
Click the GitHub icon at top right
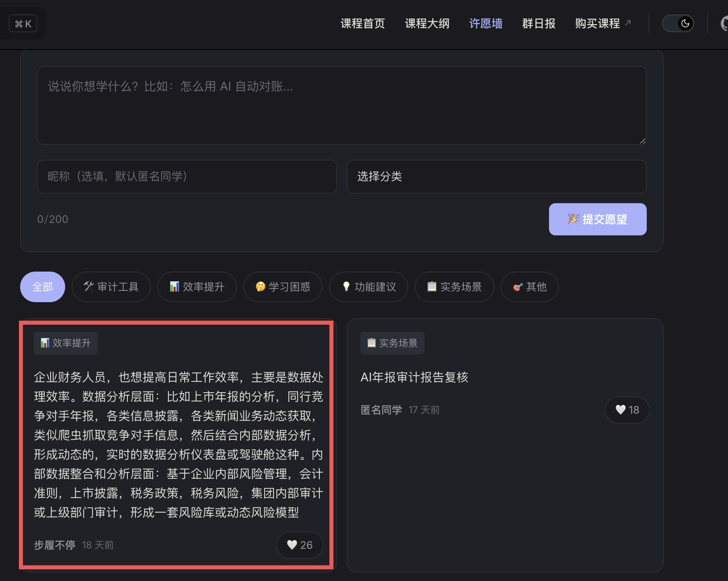(724, 23)
